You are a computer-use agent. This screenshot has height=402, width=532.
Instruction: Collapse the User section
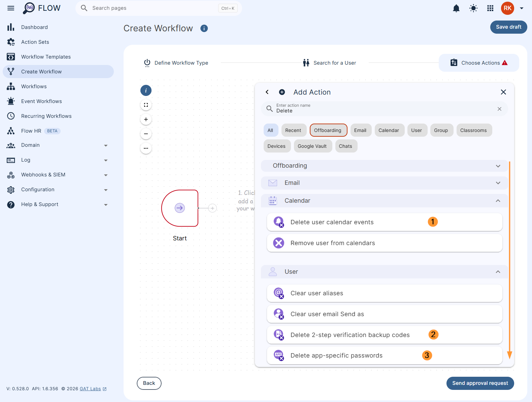coord(384,272)
